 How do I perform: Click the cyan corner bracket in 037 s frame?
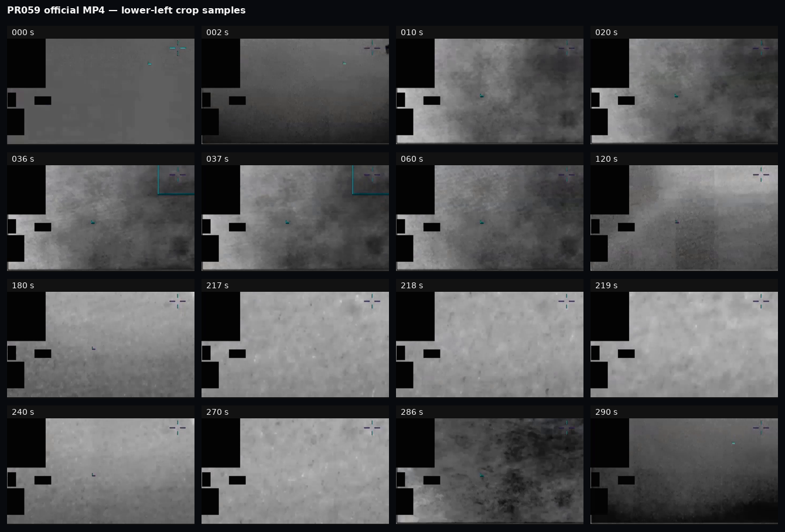(370, 180)
